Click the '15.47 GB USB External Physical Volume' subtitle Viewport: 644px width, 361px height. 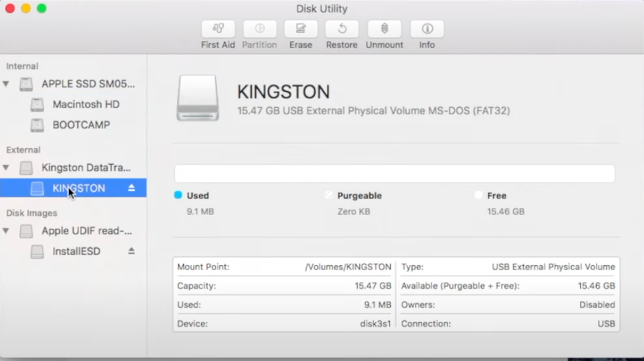pyautogui.click(x=374, y=111)
